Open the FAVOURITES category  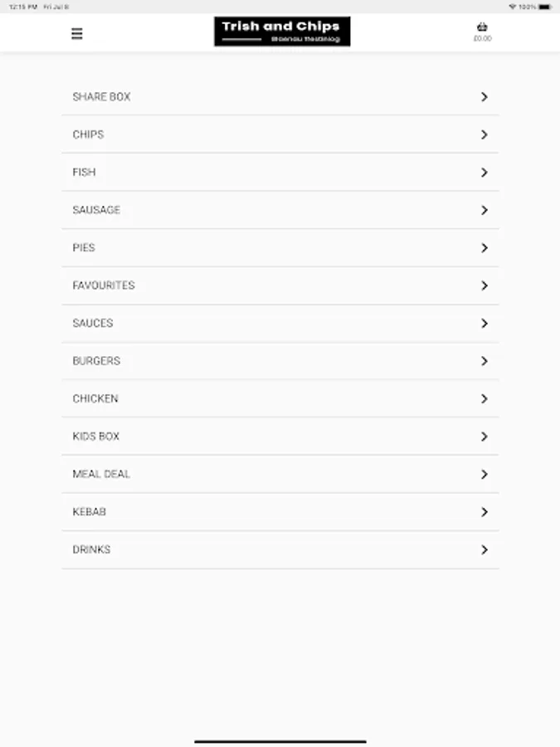(280, 286)
